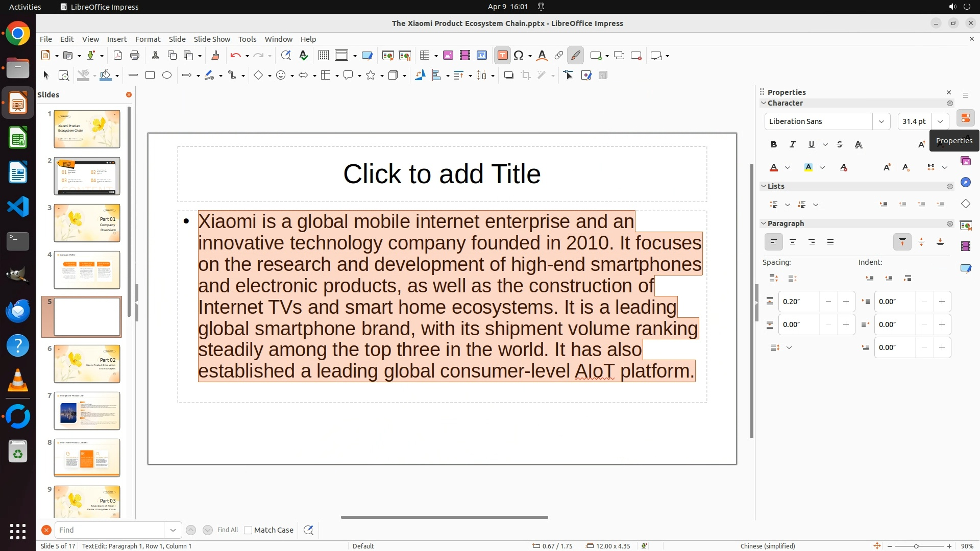Collapse the Lists section in Properties
Viewport: 980px width, 551px height.
tap(764, 186)
